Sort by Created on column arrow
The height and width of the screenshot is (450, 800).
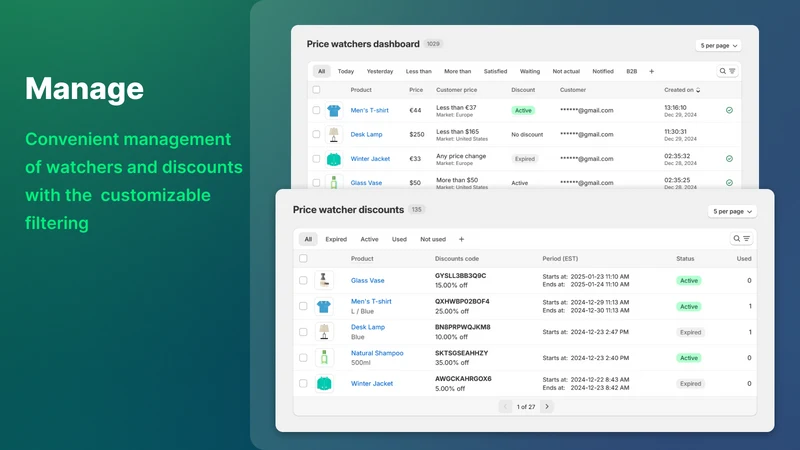698,90
